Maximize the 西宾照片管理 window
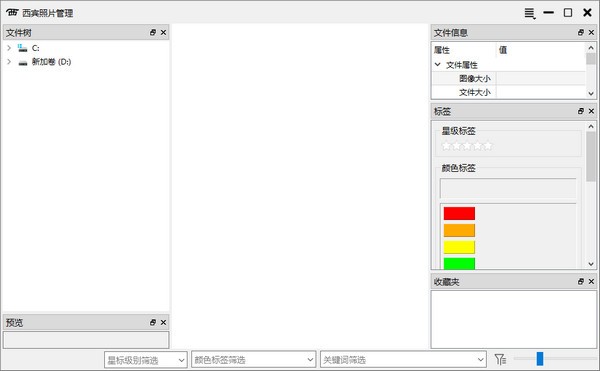The image size is (600, 371). coord(568,13)
